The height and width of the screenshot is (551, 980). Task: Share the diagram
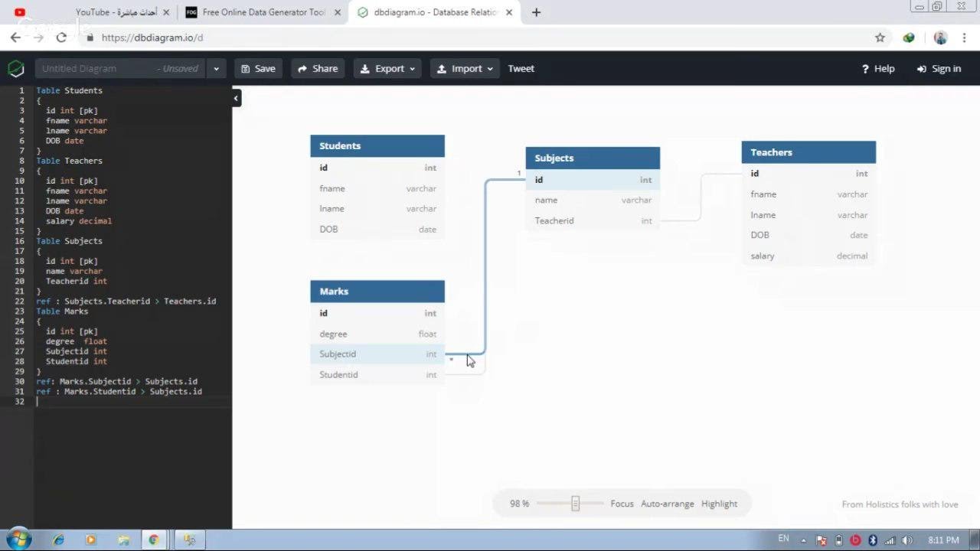318,69
